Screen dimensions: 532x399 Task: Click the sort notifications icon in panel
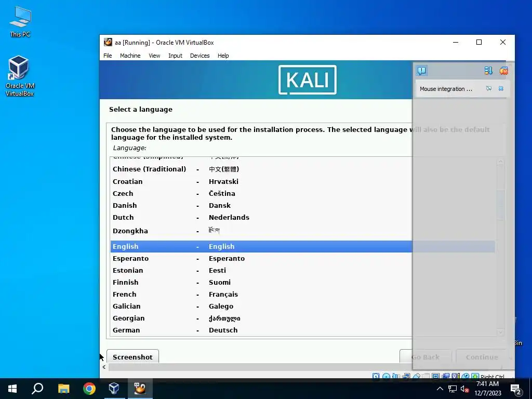point(488,71)
